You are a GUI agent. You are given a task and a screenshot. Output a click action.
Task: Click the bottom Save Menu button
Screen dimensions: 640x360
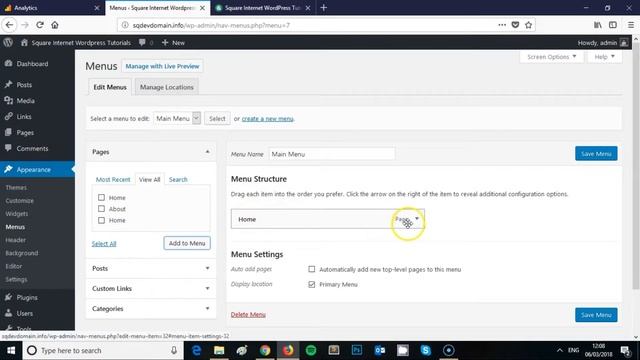596,315
